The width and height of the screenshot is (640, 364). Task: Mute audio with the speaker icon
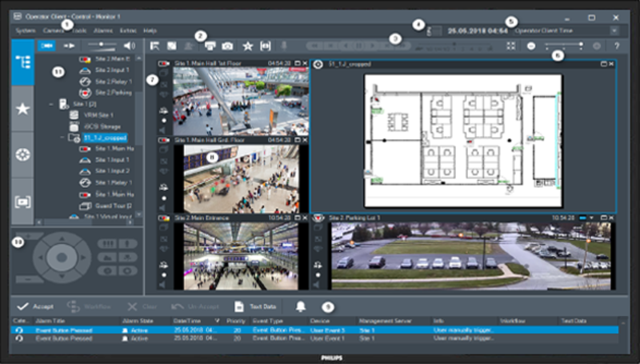[129, 46]
